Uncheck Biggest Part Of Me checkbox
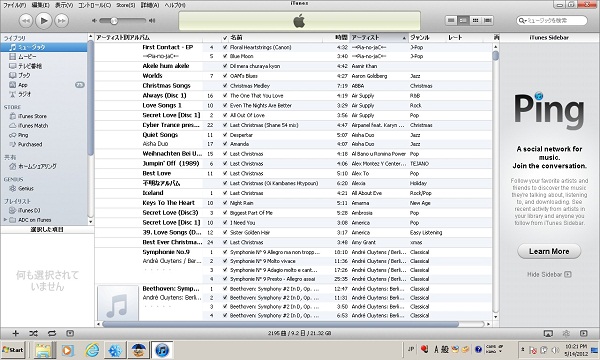600x360 pixels. coord(225,213)
